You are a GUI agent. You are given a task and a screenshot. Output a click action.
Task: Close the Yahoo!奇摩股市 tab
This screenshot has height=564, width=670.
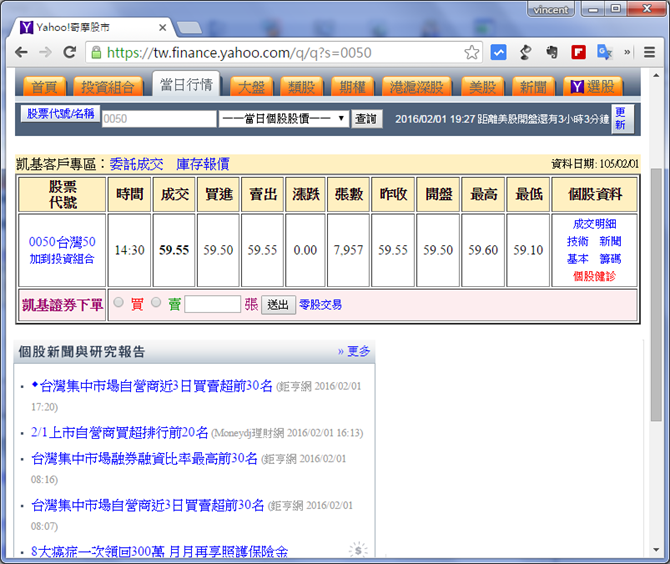[162, 28]
